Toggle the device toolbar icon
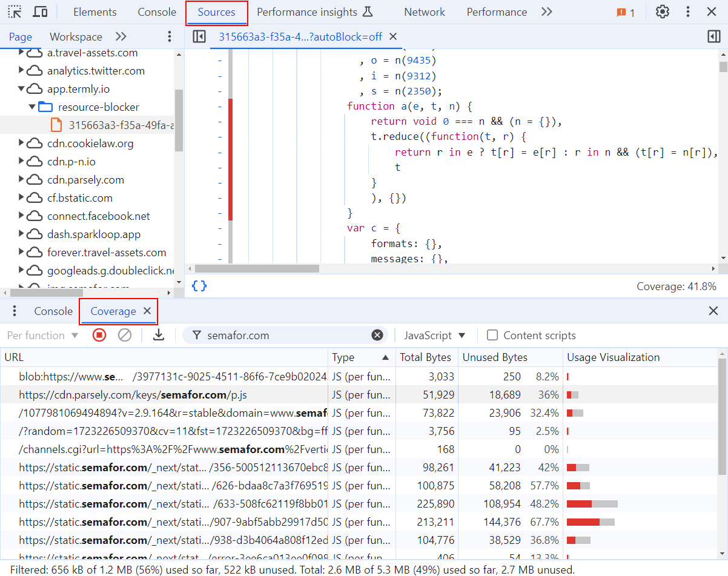Screen dimensions: 728x576 [39, 12]
